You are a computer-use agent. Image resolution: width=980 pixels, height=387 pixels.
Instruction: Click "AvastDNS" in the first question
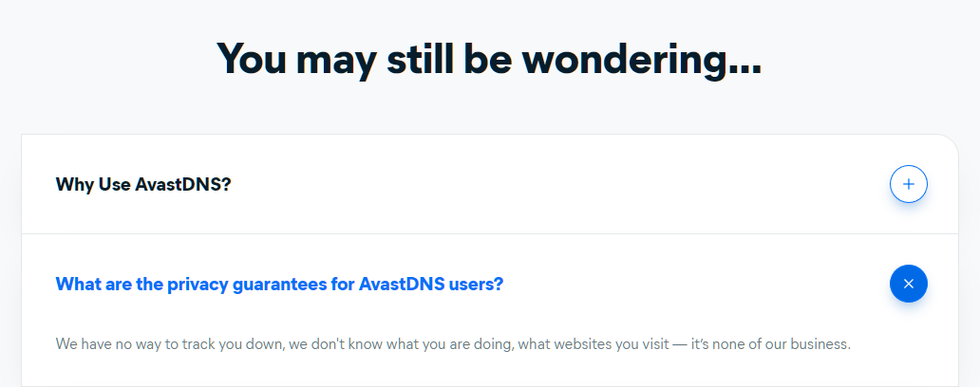point(180,184)
